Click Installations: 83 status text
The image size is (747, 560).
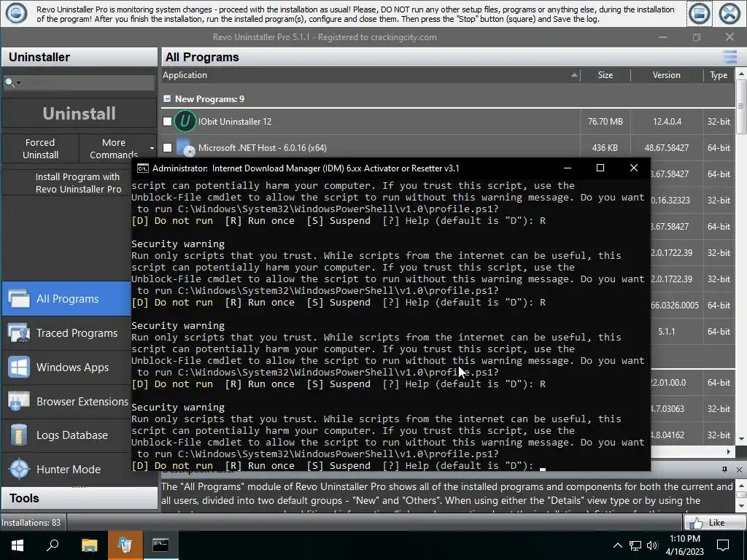coord(31,522)
